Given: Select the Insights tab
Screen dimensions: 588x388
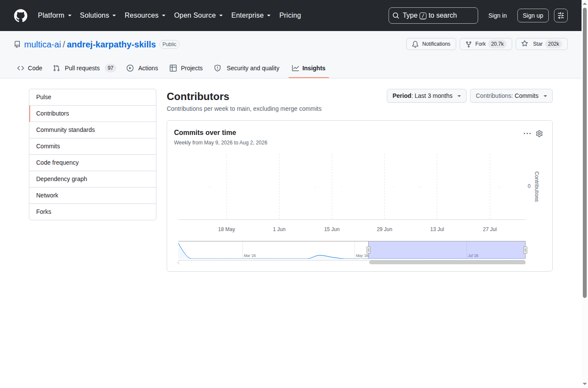Looking at the screenshot, I should 309,68.
